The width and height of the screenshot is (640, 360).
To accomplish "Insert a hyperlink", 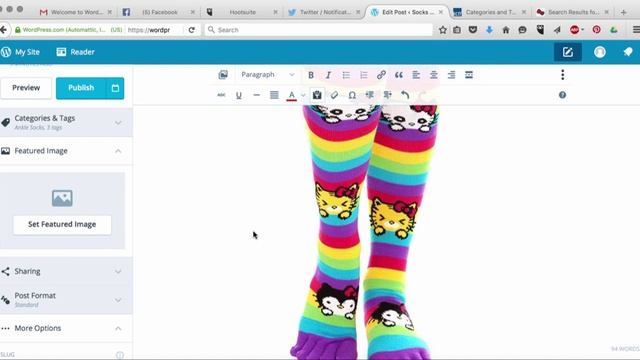I will pyautogui.click(x=381, y=75).
